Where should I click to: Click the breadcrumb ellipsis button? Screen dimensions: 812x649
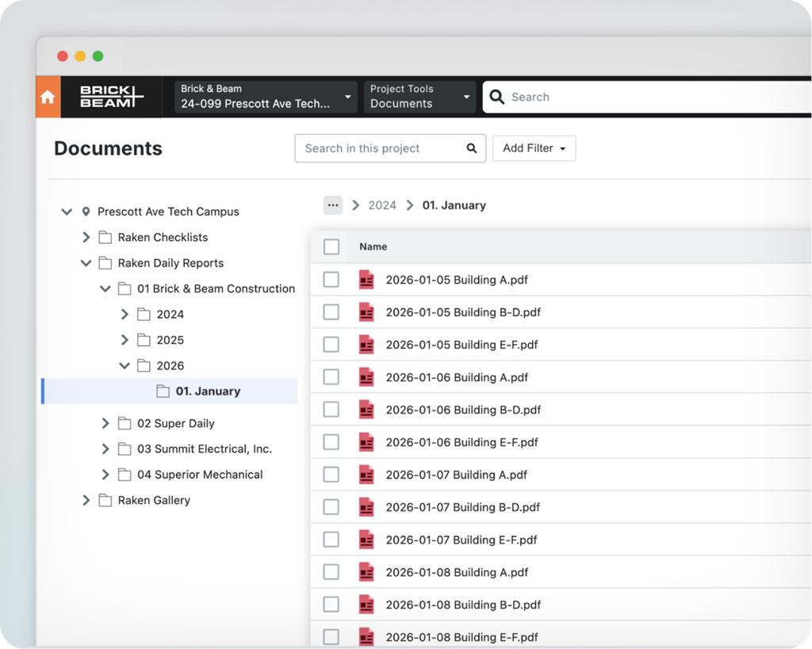point(333,205)
